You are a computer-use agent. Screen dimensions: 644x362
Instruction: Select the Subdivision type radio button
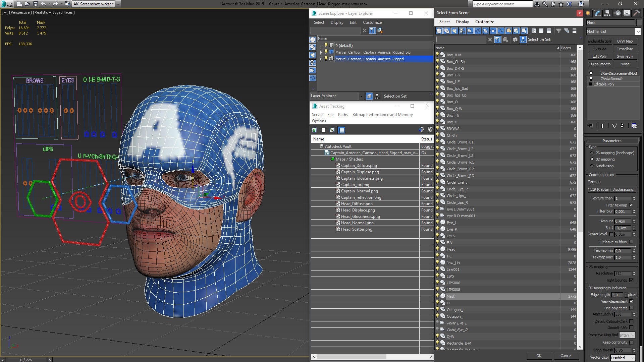click(x=592, y=166)
